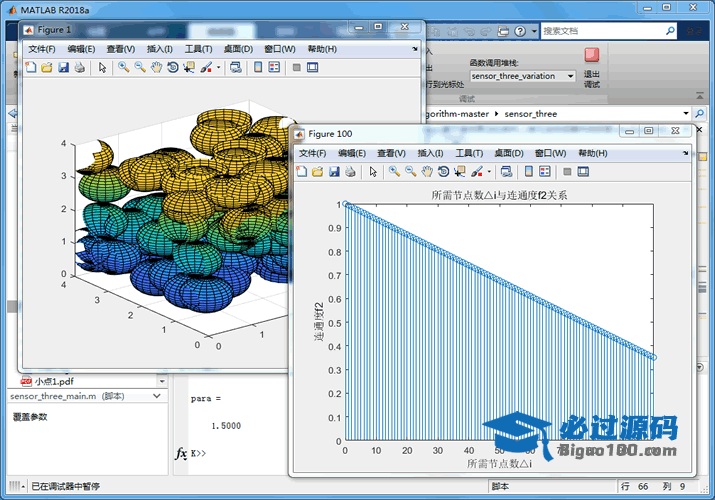This screenshot has width=715, height=500.
Task: Click Link Plot icon in Figure 100
Action: [506, 172]
